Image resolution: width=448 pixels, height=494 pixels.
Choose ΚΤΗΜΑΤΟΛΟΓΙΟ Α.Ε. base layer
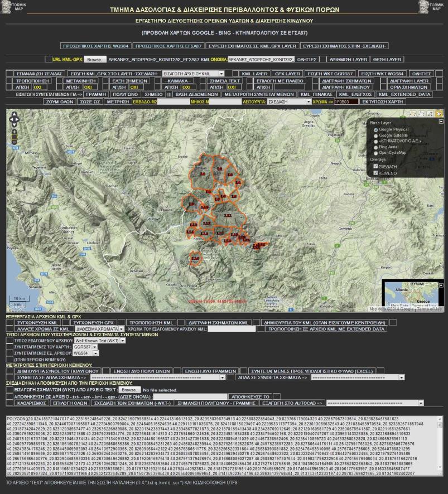(376, 142)
